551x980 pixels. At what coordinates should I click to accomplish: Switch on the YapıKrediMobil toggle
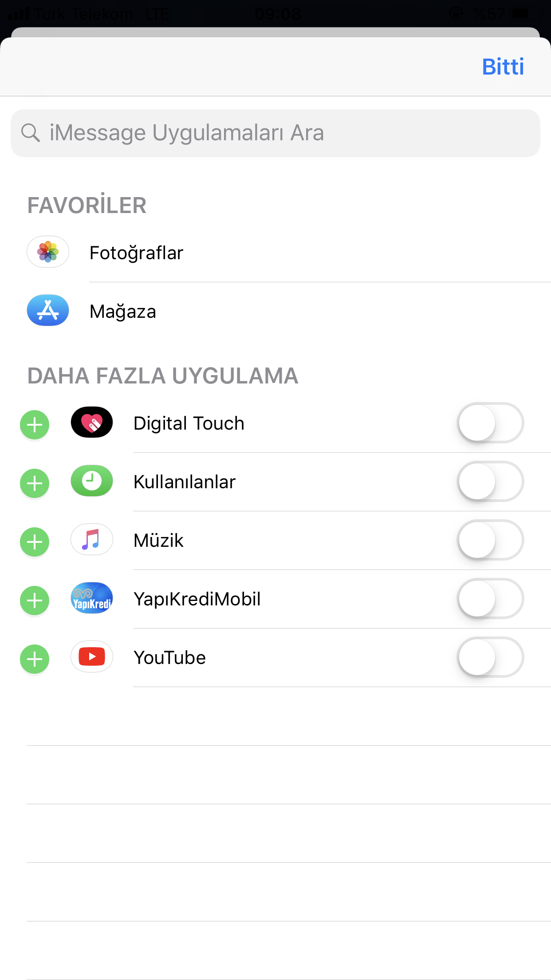[490, 599]
